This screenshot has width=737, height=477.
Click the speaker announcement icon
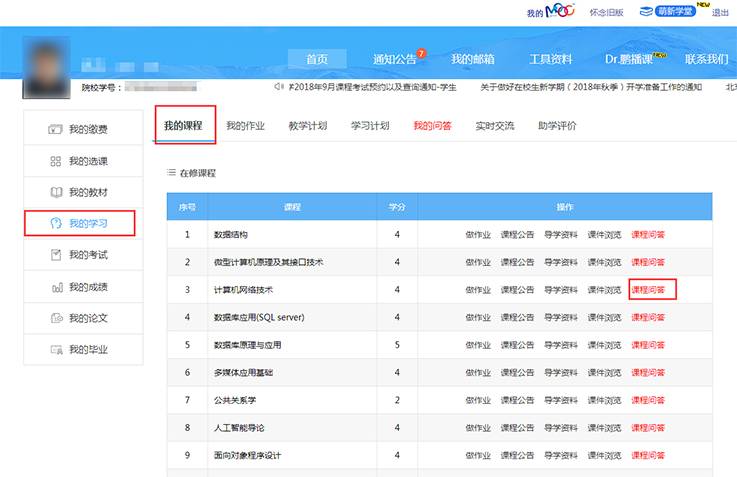279,86
